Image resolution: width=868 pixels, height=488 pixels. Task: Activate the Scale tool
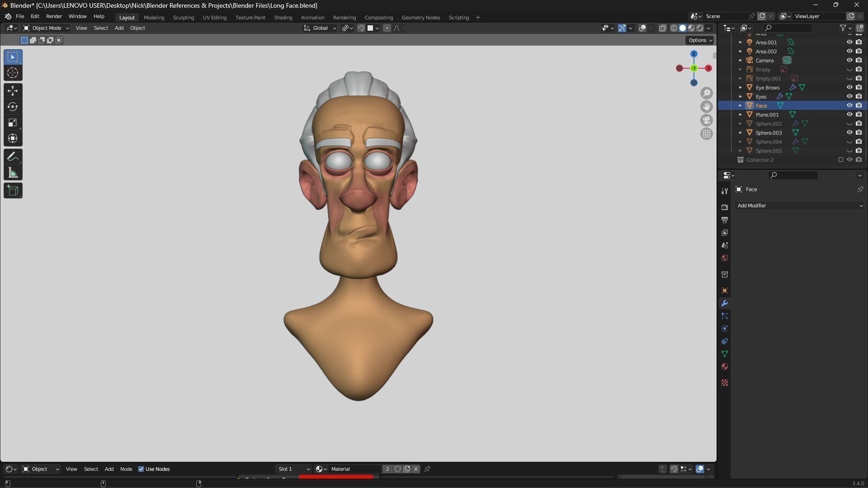pyautogui.click(x=13, y=123)
